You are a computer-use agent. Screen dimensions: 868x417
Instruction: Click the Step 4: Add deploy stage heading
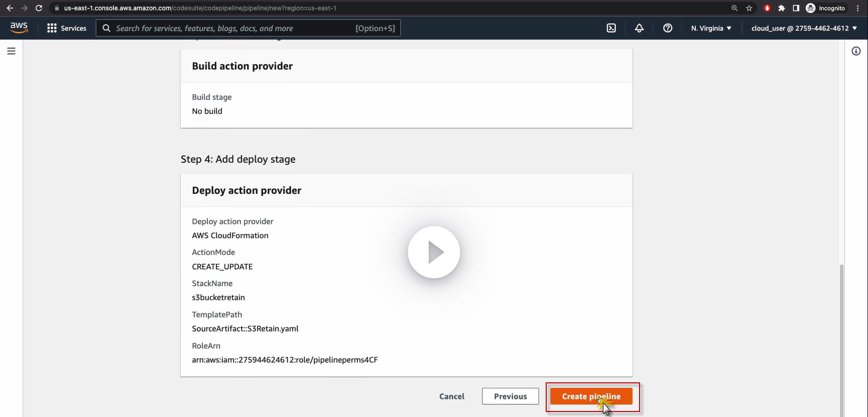pos(238,159)
